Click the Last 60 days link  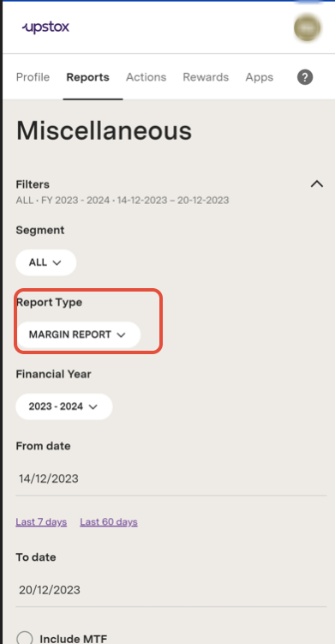(109, 522)
